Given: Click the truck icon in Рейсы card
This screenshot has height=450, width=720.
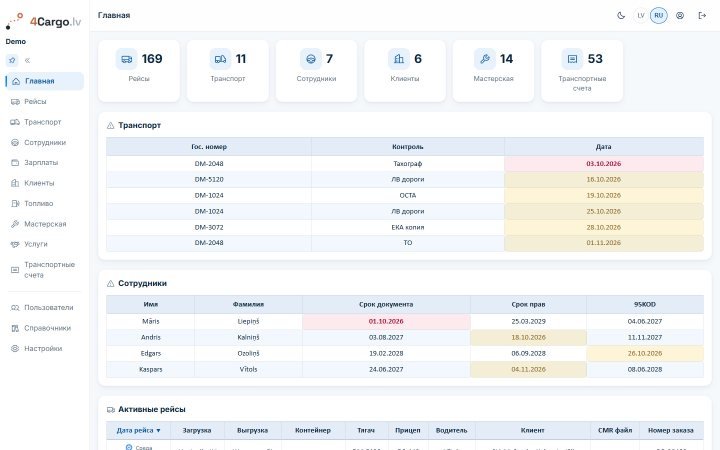Looking at the screenshot, I should 126,59.
